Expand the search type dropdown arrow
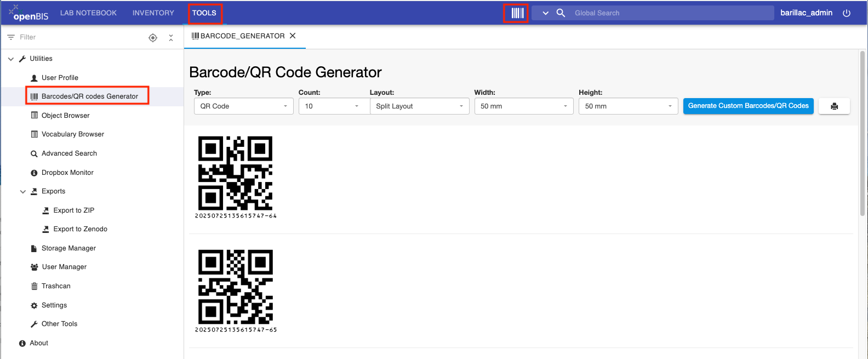This screenshot has width=868, height=359. coord(545,13)
